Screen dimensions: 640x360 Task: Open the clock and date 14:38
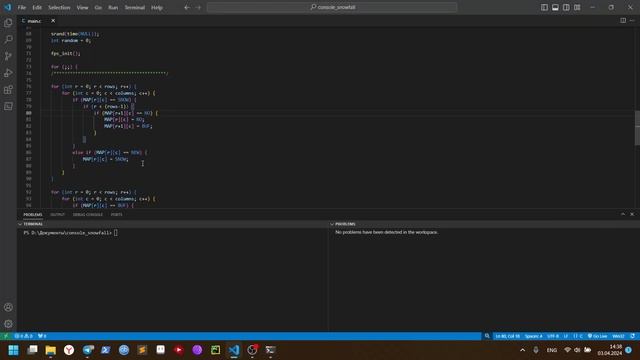tap(610, 350)
